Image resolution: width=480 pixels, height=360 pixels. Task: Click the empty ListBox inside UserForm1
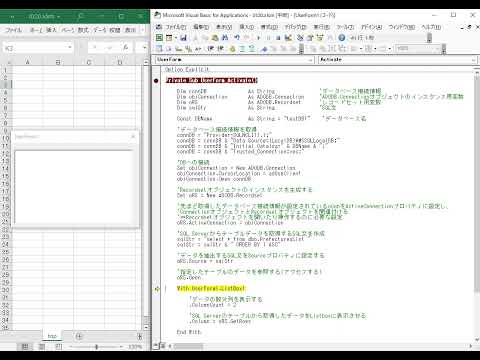74,187
